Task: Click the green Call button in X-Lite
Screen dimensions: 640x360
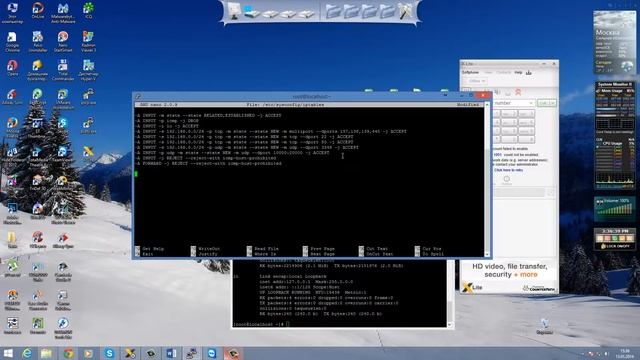Action: 547,103
